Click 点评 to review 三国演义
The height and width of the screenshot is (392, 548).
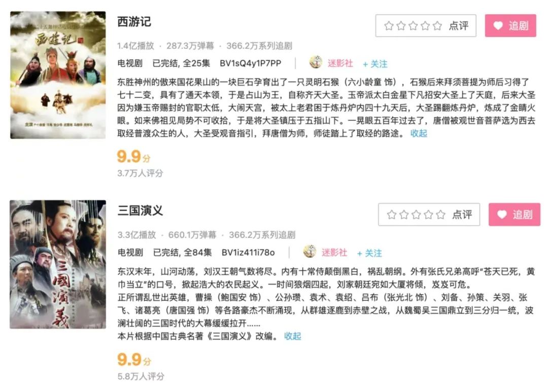click(x=462, y=215)
